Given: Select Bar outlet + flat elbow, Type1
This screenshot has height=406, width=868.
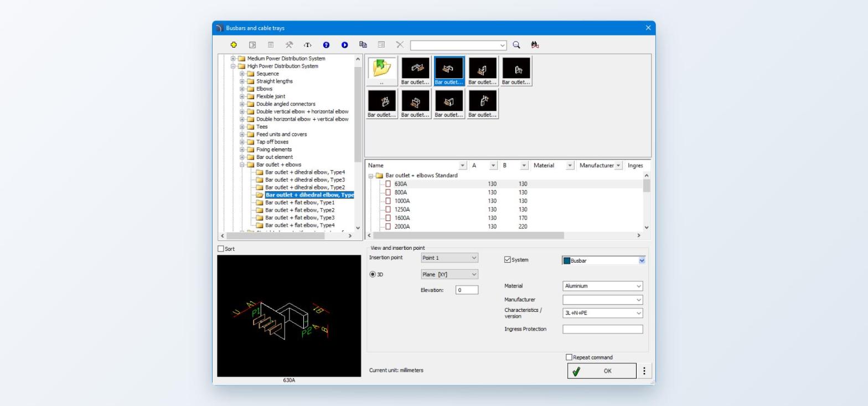Looking at the screenshot, I should 299,203.
